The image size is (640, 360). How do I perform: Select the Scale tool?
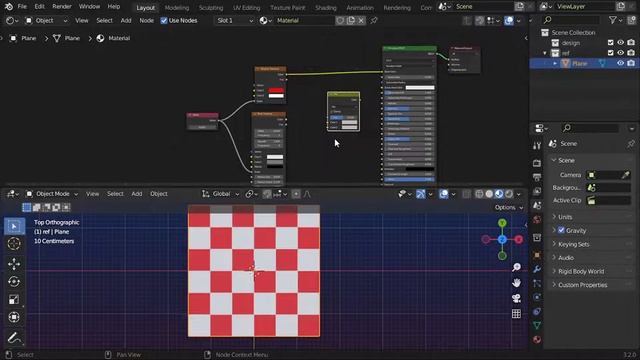click(14, 299)
